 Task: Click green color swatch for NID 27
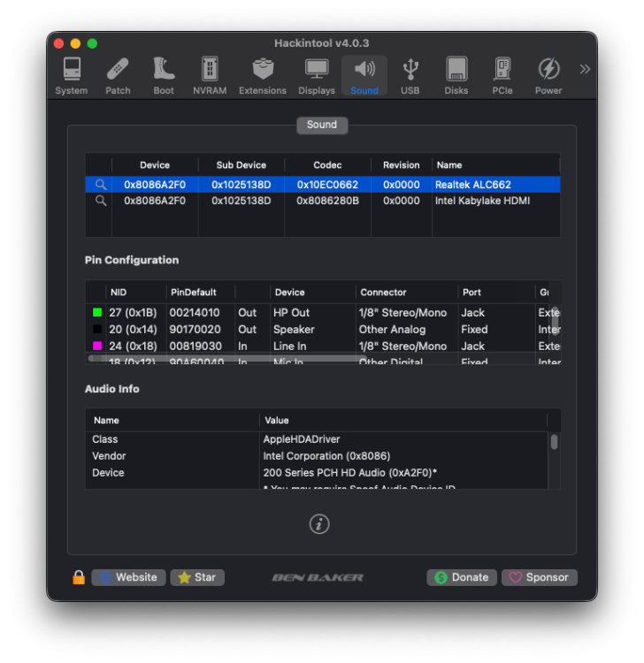[x=97, y=312]
